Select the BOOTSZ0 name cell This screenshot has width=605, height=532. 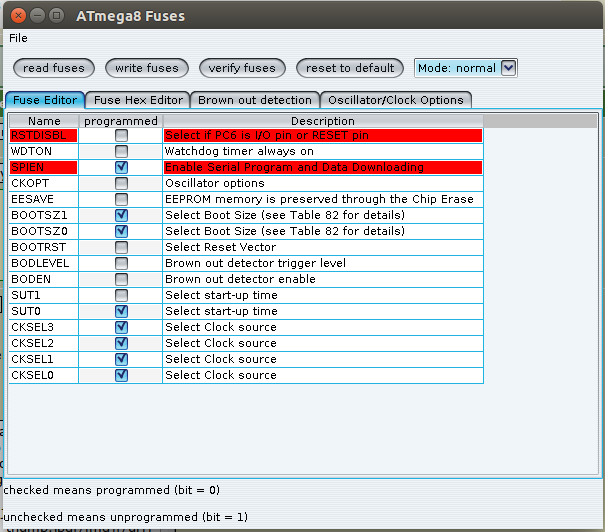(x=44, y=231)
